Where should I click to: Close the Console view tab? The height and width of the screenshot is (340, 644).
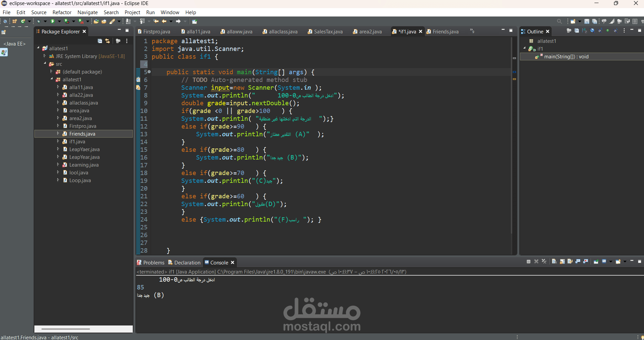pos(233,262)
